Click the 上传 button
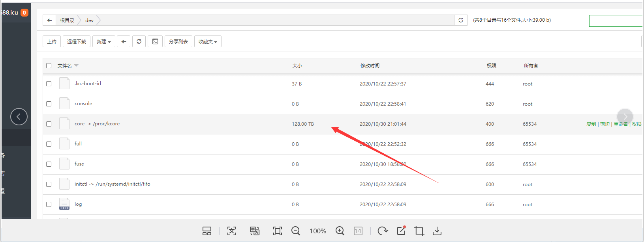Screen dimensions: 644x242 point(52,41)
